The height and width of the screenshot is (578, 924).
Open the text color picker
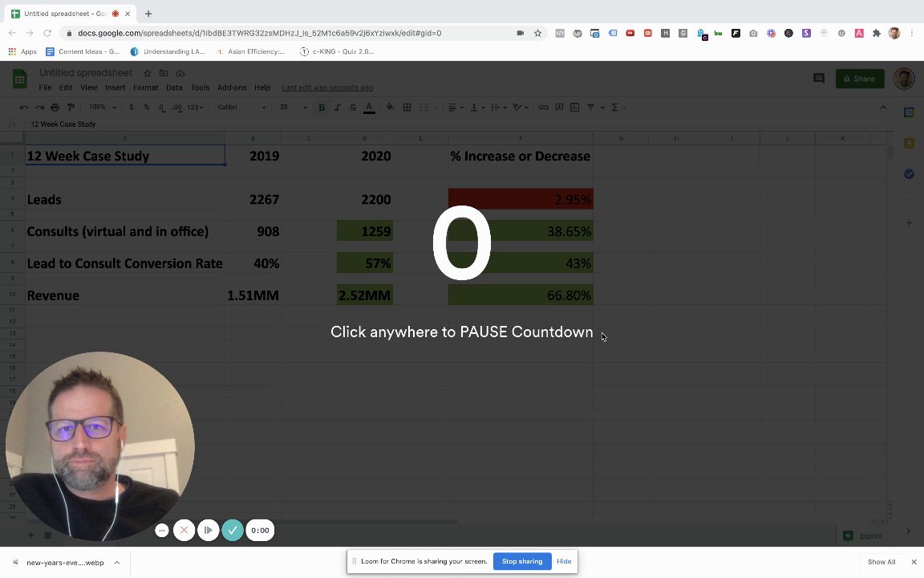coord(369,108)
